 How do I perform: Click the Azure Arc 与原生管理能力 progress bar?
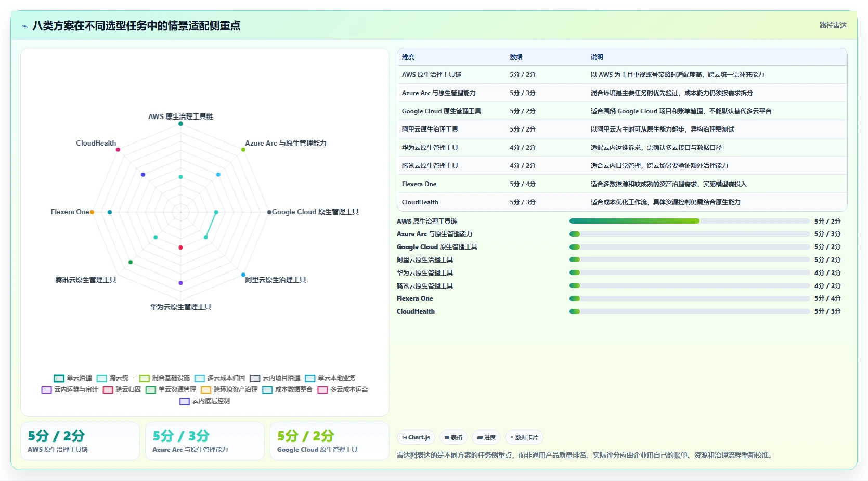(690, 234)
